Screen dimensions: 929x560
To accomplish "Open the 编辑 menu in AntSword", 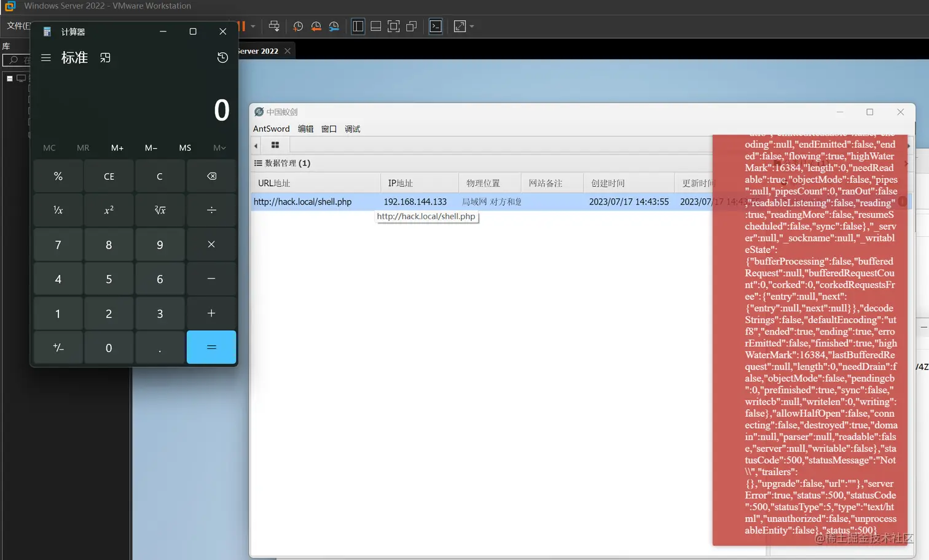I will click(x=305, y=129).
